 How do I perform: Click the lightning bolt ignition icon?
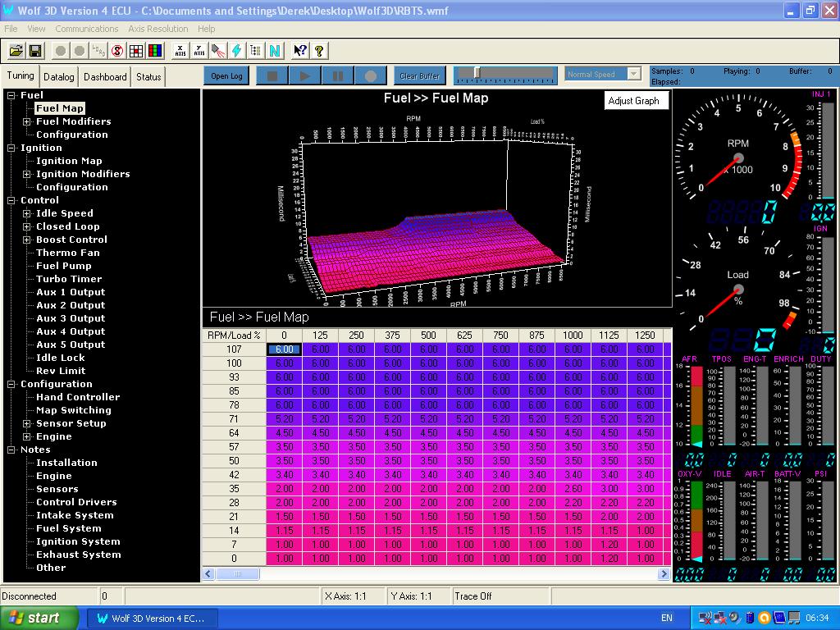click(x=237, y=51)
